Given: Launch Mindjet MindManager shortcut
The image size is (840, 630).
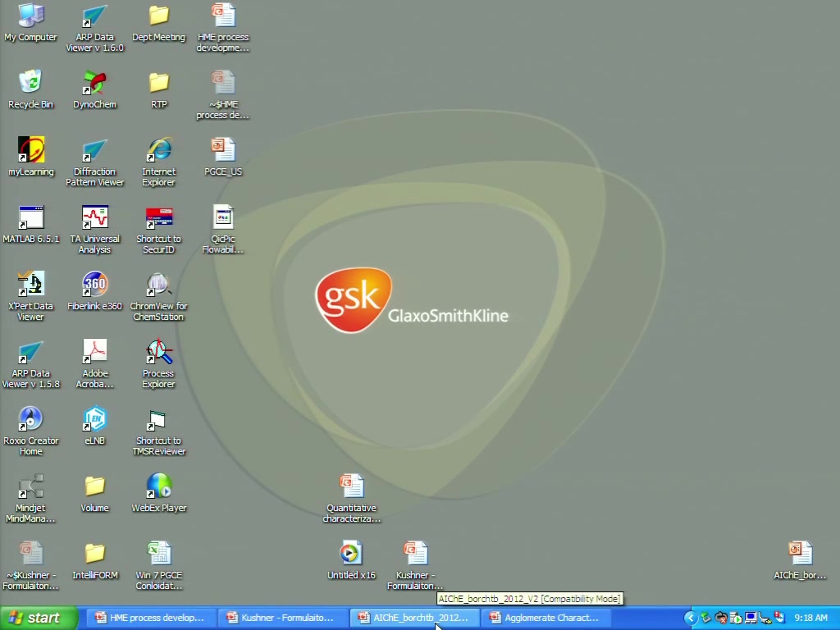Looking at the screenshot, I should [30, 498].
